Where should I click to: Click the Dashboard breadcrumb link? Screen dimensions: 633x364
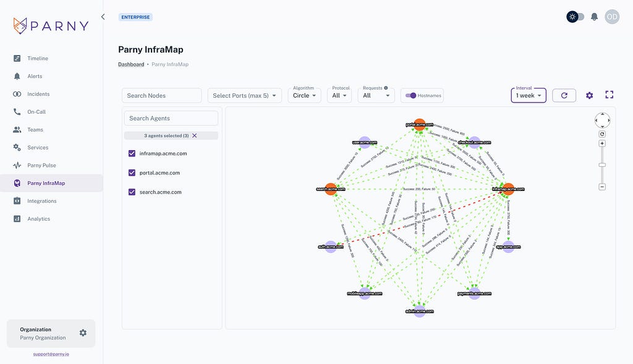tap(131, 64)
